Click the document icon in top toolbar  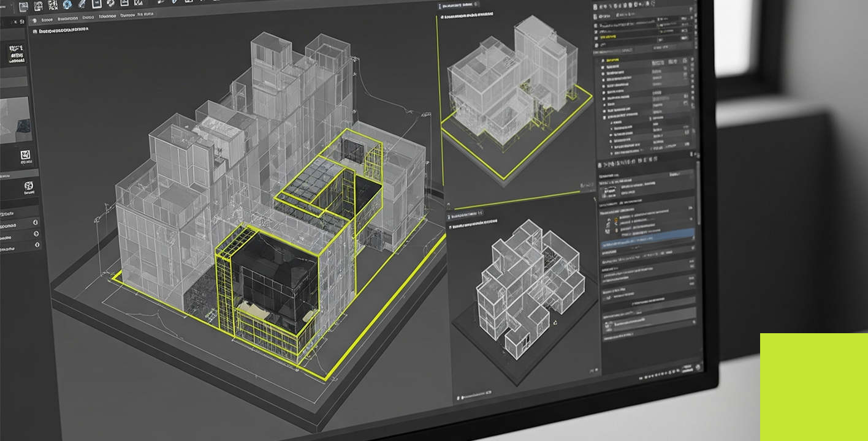pyautogui.click(x=96, y=4)
